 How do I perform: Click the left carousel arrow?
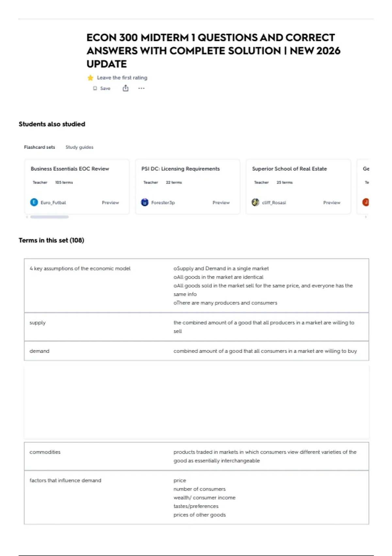click(x=27, y=217)
